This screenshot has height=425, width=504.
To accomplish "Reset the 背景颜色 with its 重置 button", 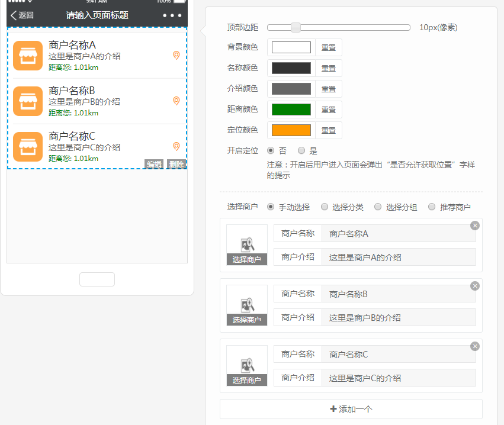I will click(329, 48).
